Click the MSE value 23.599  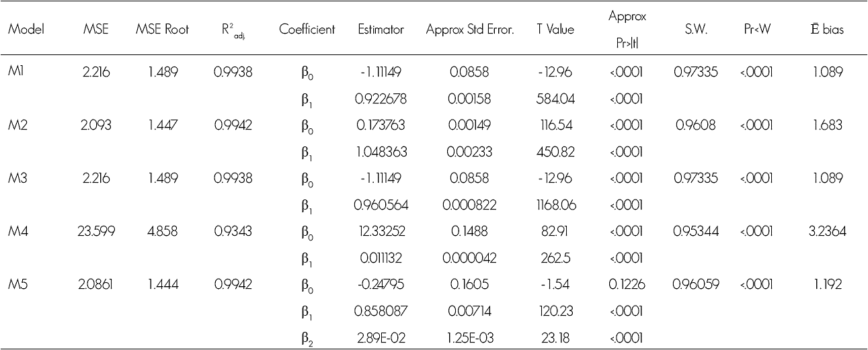coord(98,231)
